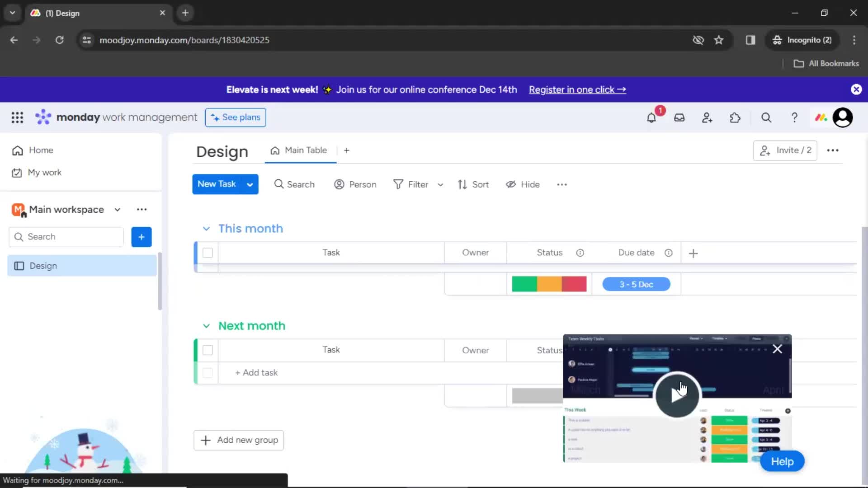Check the Add task checkbox
Image resolution: width=868 pixels, height=488 pixels.
tap(208, 372)
